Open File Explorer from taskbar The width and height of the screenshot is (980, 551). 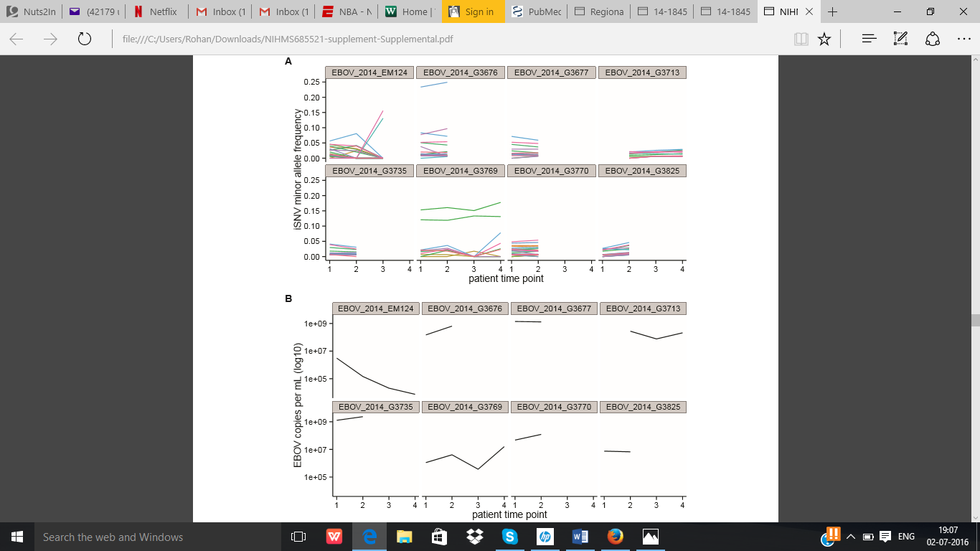click(x=405, y=537)
